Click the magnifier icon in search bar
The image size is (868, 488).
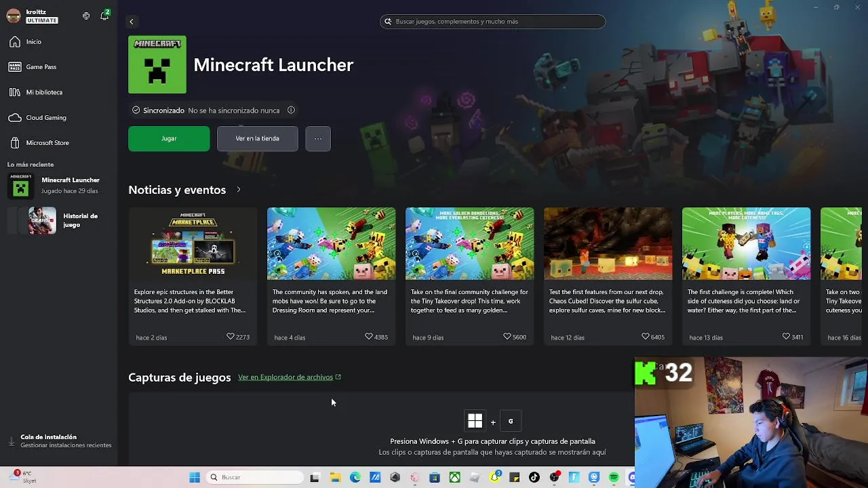388,22
